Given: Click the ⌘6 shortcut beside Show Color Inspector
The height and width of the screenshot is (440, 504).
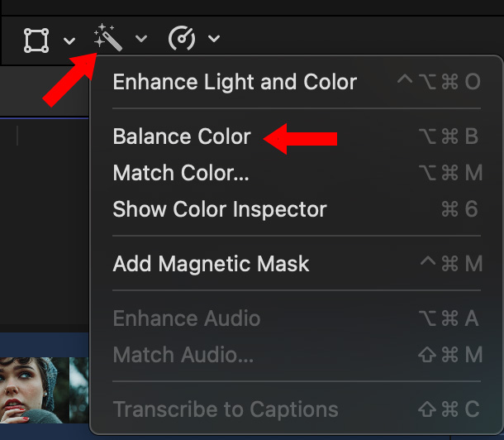Looking at the screenshot, I should pos(459,209).
